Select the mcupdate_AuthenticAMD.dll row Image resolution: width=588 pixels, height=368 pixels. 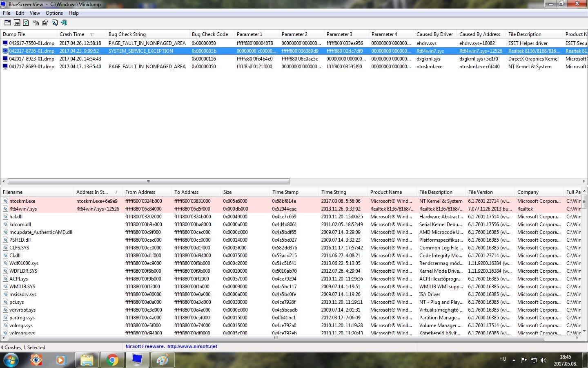point(291,232)
